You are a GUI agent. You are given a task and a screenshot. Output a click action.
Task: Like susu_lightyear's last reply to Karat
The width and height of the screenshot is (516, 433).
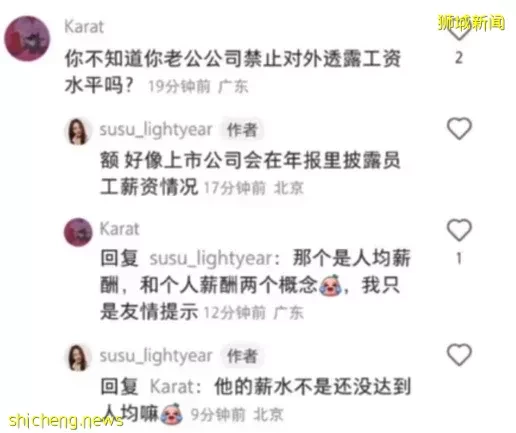[x=459, y=354]
